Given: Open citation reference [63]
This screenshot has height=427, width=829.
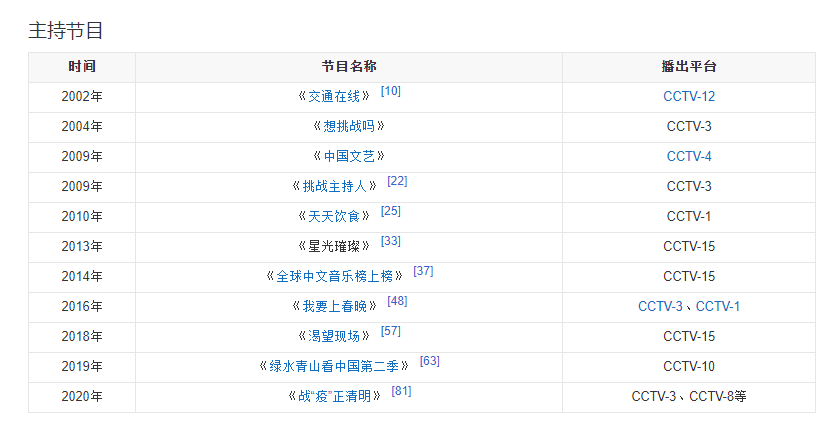Looking at the screenshot, I should (x=430, y=361).
